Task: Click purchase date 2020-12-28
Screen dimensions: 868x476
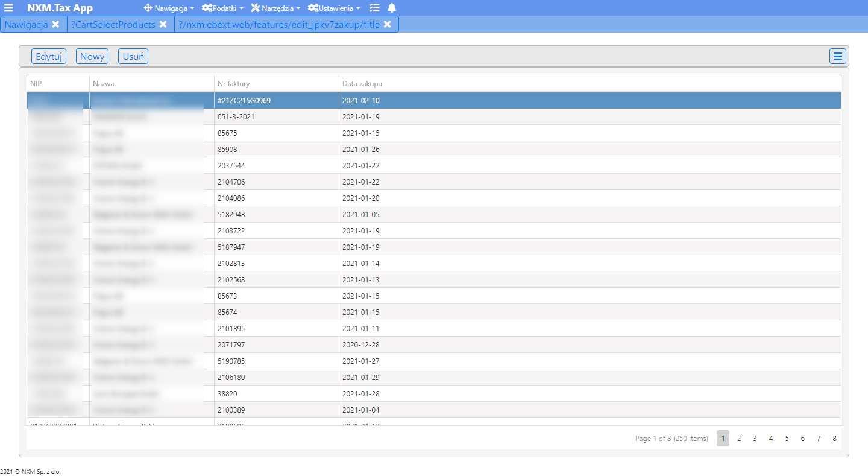Action: [x=590, y=345]
